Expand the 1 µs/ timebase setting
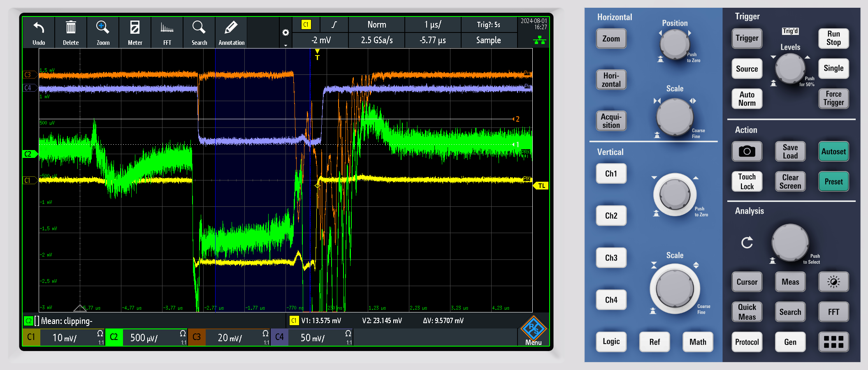 click(x=432, y=25)
